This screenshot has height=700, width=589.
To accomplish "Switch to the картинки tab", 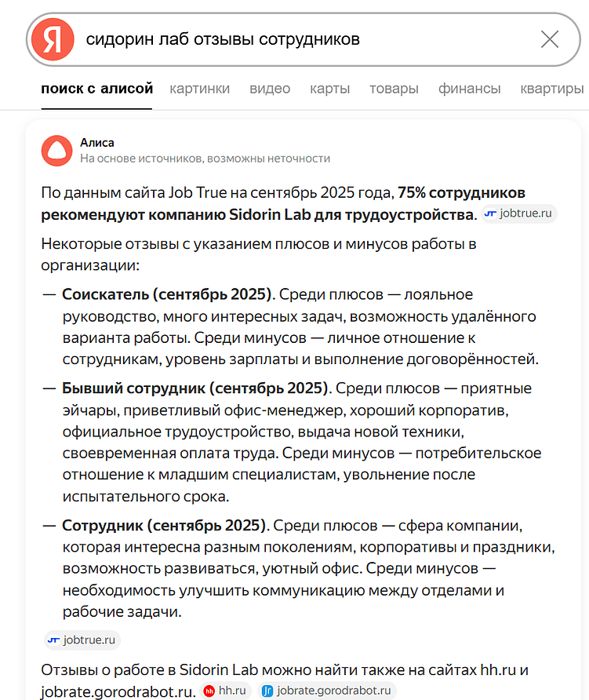I will click(199, 89).
